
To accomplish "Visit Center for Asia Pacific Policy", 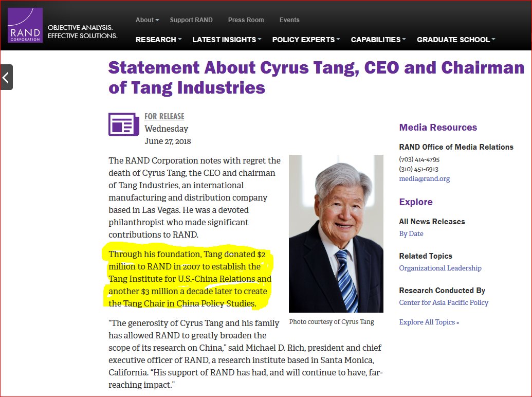I will coord(444,302).
